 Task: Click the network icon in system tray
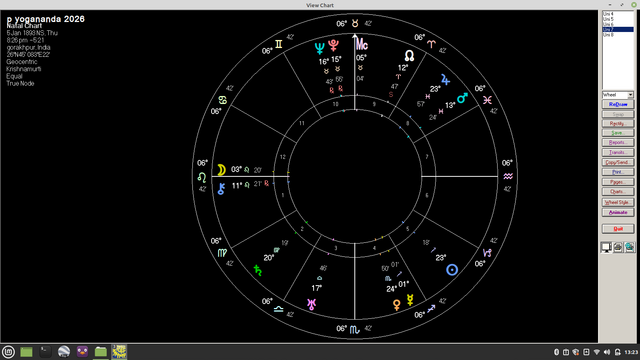(596, 352)
